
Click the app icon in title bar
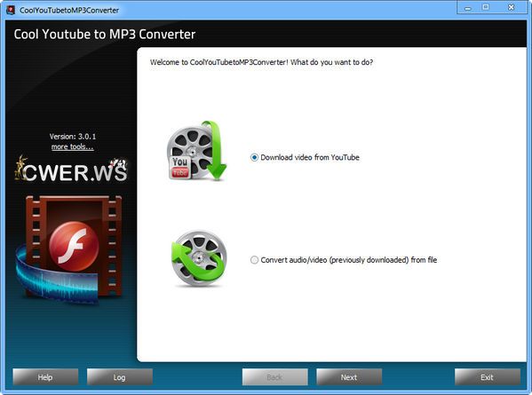pyautogui.click(x=11, y=10)
